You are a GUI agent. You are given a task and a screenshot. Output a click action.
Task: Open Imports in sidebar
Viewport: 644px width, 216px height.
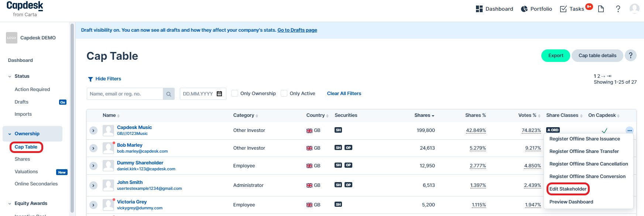(23, 114)
